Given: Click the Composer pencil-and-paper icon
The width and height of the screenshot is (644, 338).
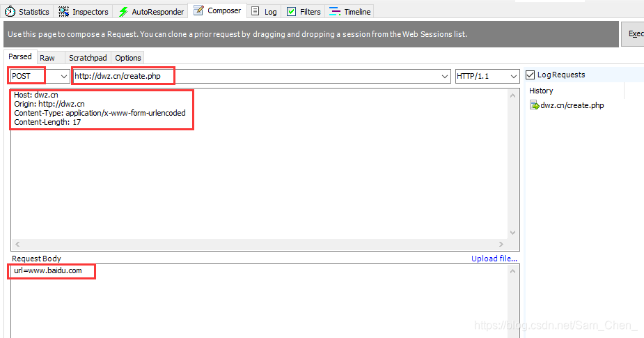Looking at the screenshot, I should pos(199,10).
